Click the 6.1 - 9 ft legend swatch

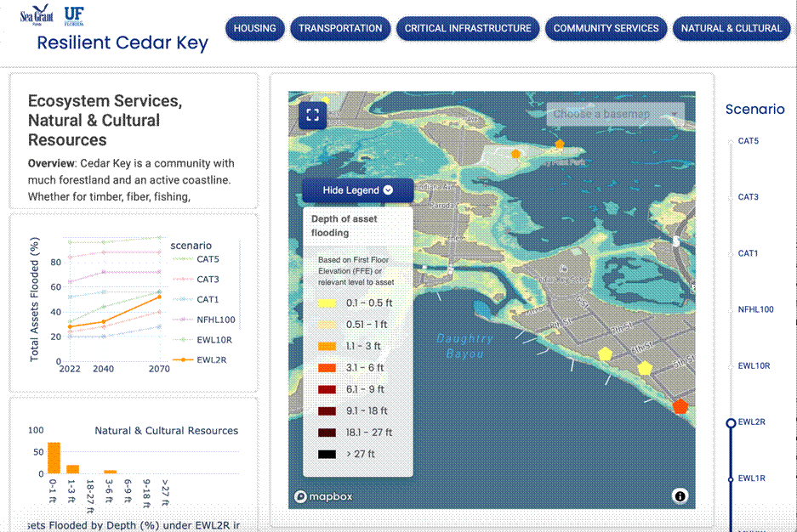[x=327, y=389]
